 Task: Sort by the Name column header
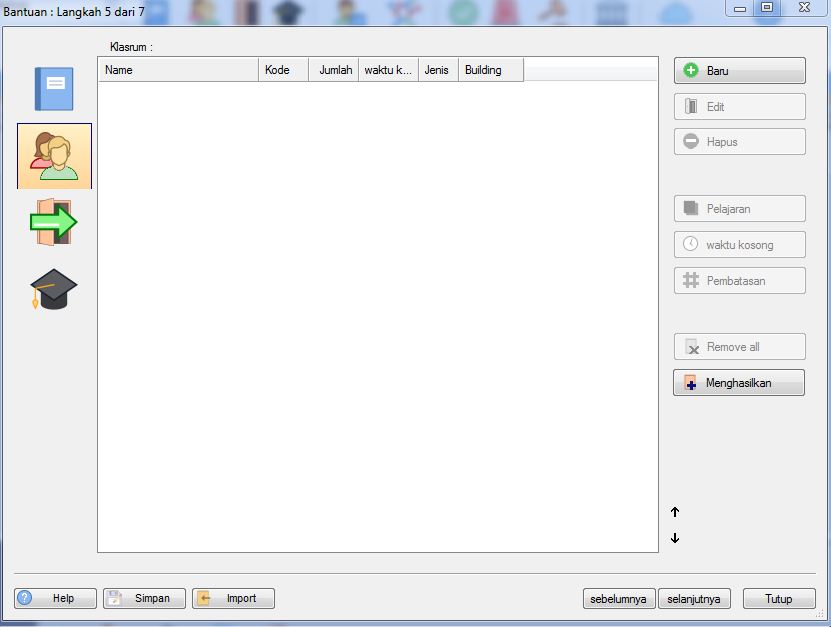[x=178, y=70]
